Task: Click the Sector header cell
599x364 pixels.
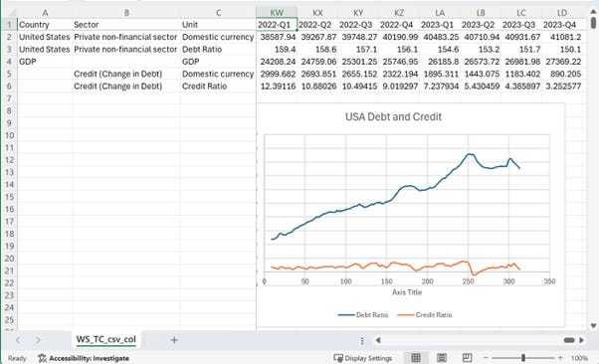Action: [126, 25]
